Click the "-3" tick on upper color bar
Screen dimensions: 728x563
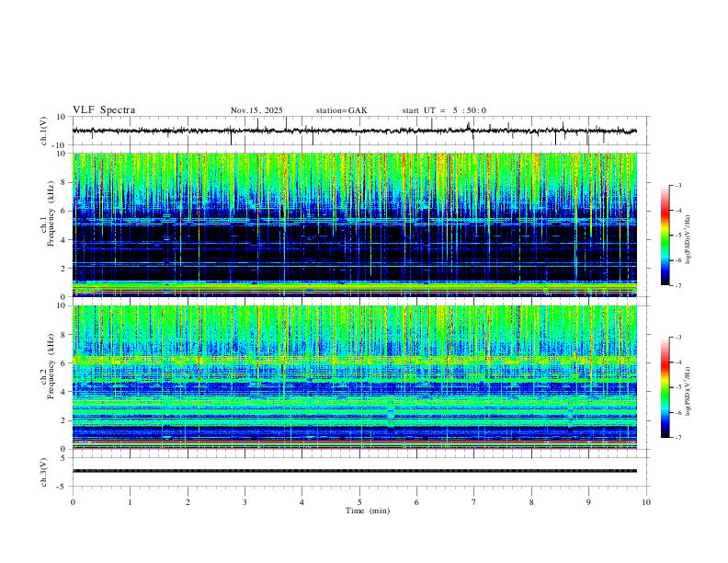click(x=677, y=185)
